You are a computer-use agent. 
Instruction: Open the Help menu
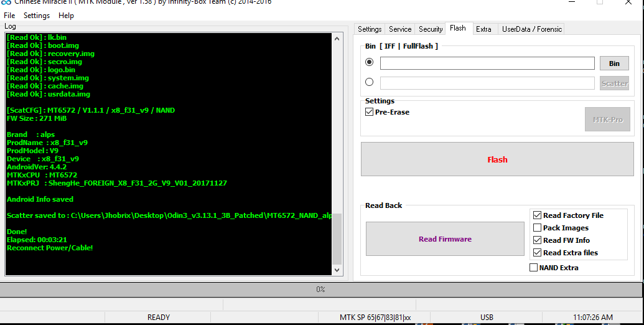(66, 16)
